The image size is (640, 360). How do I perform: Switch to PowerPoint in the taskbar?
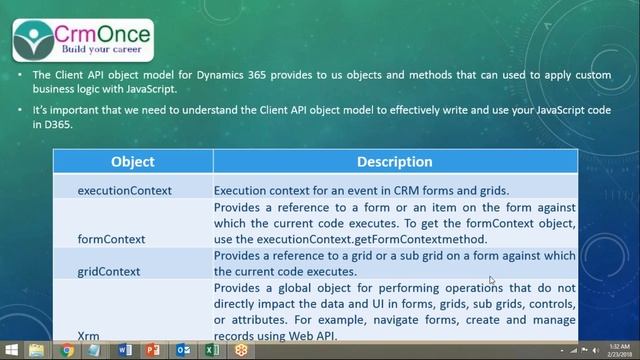pyautogui.click(x=153, y=350)
